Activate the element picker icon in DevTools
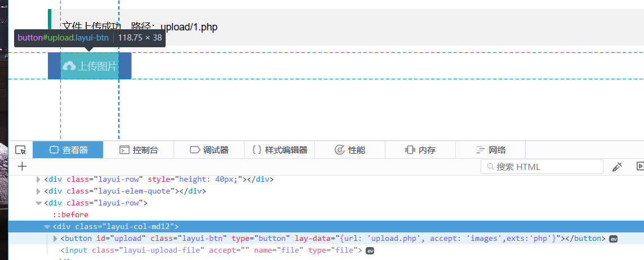 click(20, 150)
